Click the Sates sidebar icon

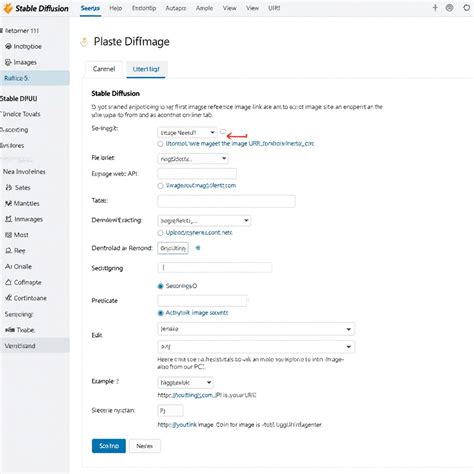9,188
